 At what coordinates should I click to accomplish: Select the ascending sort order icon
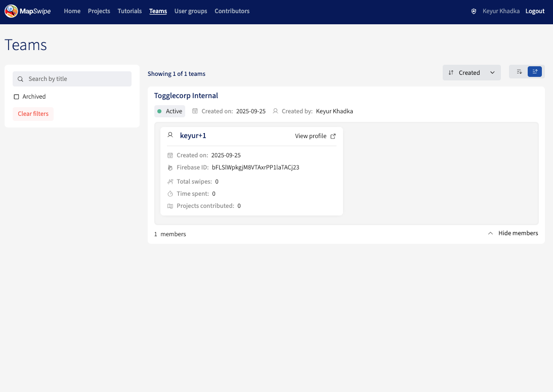(535, 72)
